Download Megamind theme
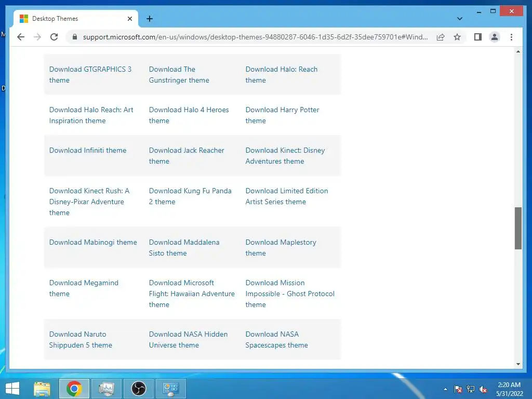The height and width of the screenshot is (399, 532). coord(84,288)
